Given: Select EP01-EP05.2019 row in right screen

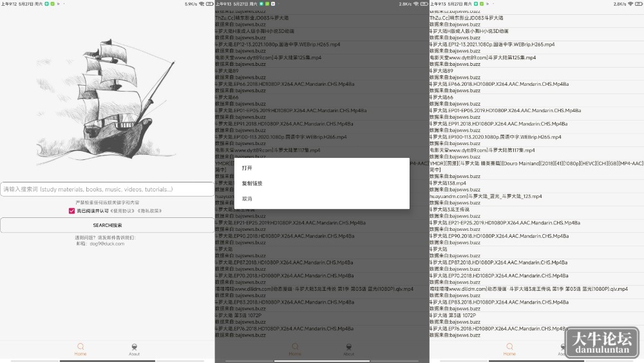Looking at the screenshot, I should coord(536,113).
